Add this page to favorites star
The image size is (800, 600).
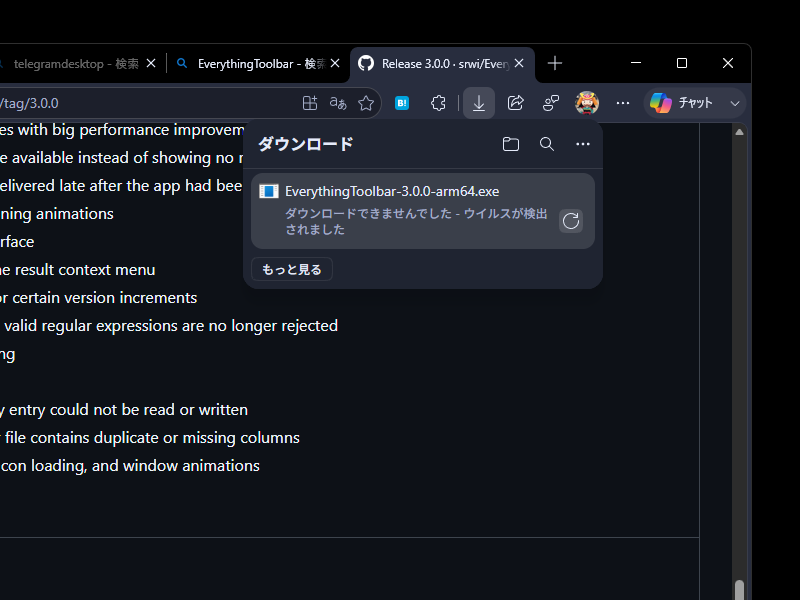pyautogui.click(x=366, y=103)
